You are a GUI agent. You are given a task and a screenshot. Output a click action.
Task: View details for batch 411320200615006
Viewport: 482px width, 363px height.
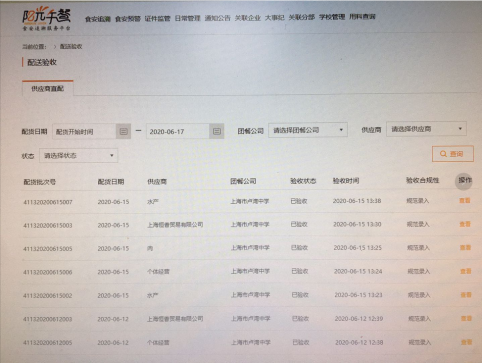[x=466, y=271]
